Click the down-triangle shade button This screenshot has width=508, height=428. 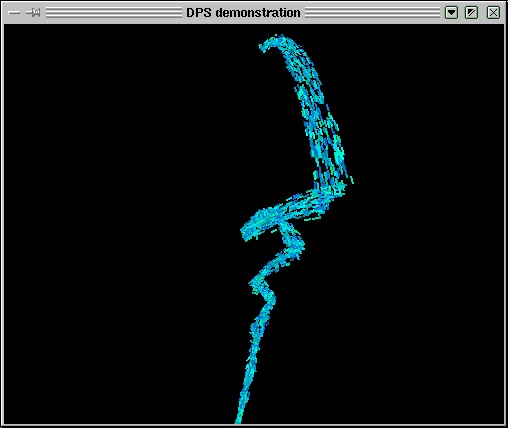click(451, 13)
